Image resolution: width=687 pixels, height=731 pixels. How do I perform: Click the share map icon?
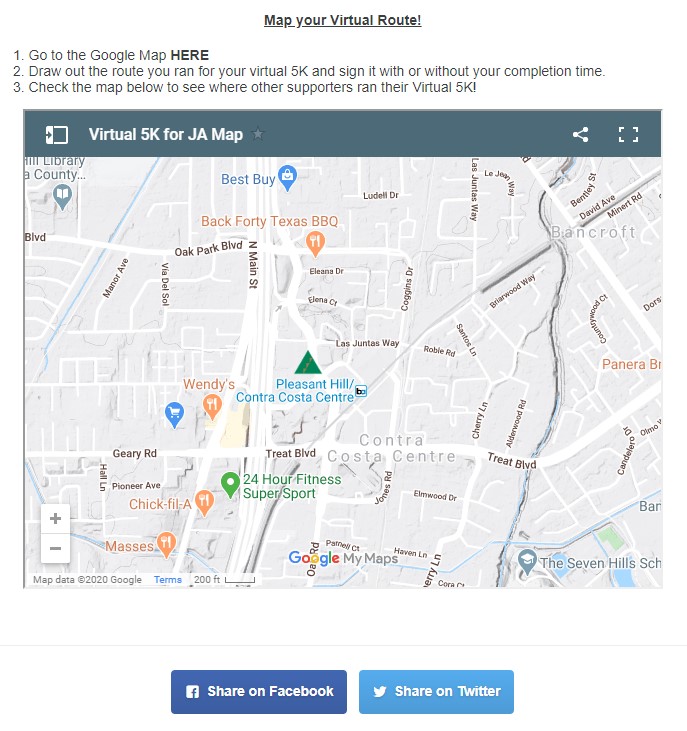coord(580,135)
